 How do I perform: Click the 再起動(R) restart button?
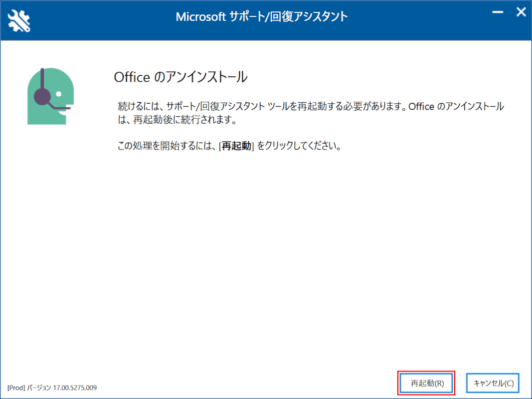coord(426,383)
